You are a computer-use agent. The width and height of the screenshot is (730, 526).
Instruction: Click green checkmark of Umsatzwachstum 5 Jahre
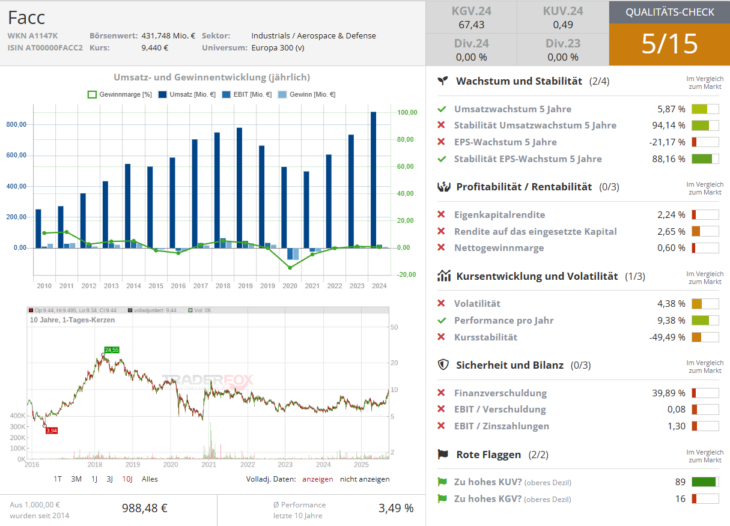point(442,109)
